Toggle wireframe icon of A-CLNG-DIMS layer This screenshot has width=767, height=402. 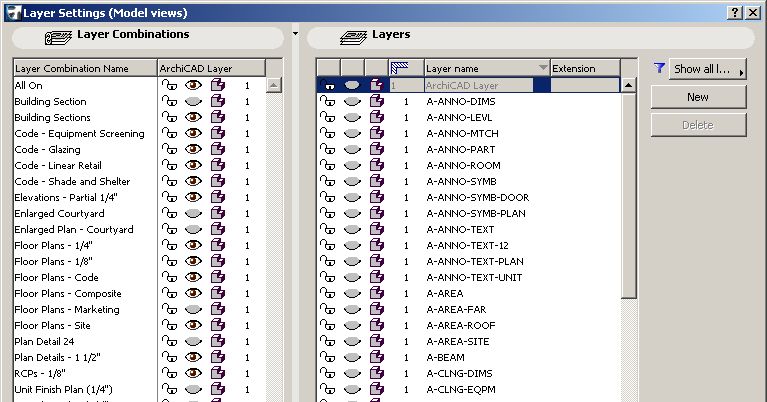pos(377,373)
